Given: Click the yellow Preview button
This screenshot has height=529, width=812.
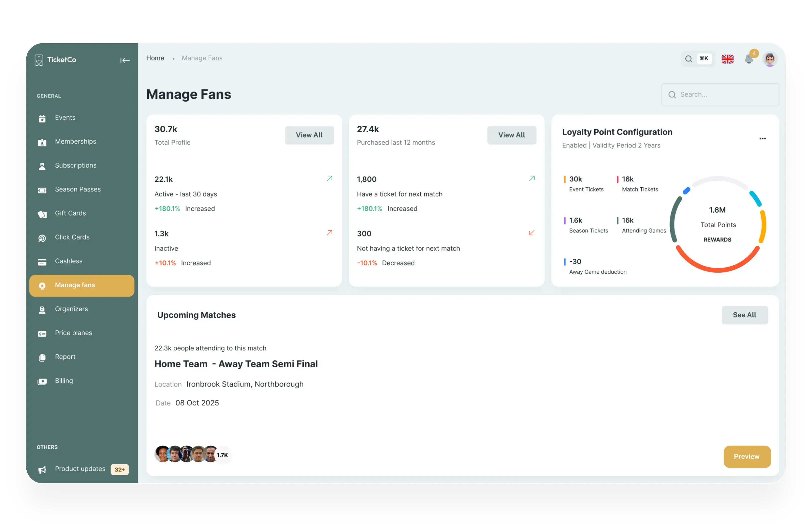Looking at the screenshot, I should (747, 456).
